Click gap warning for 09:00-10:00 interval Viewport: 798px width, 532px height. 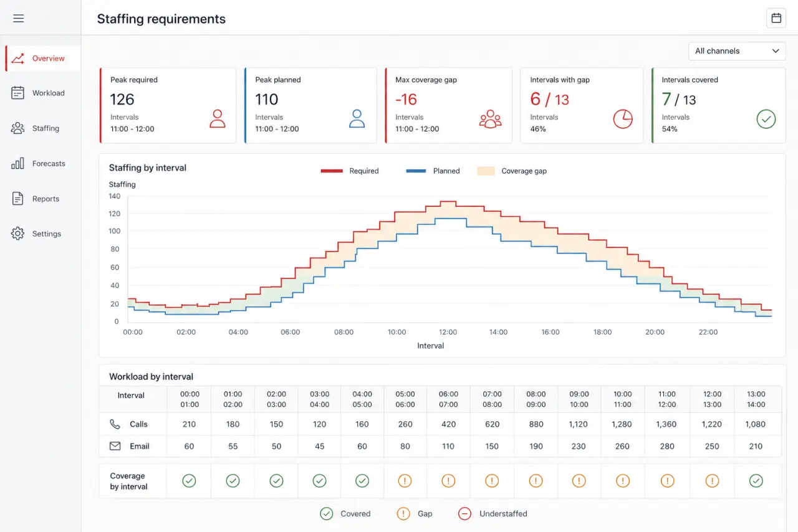[579, 480]
